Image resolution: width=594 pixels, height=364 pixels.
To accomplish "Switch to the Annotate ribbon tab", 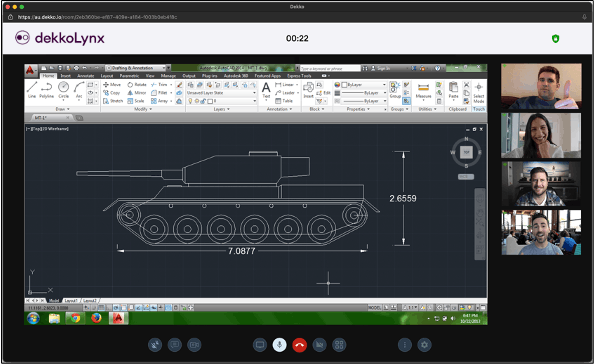I will pos(86,76).
